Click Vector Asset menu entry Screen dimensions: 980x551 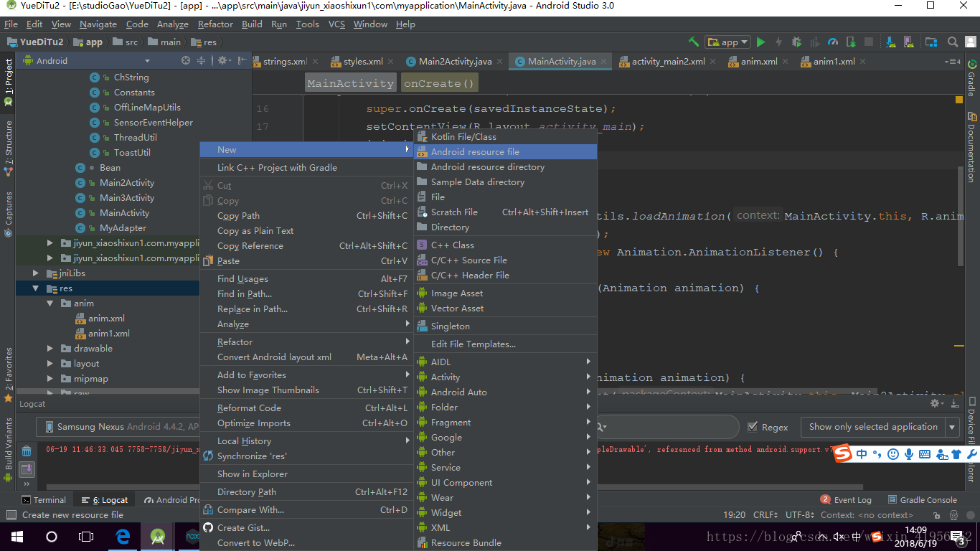coord(505,309)
